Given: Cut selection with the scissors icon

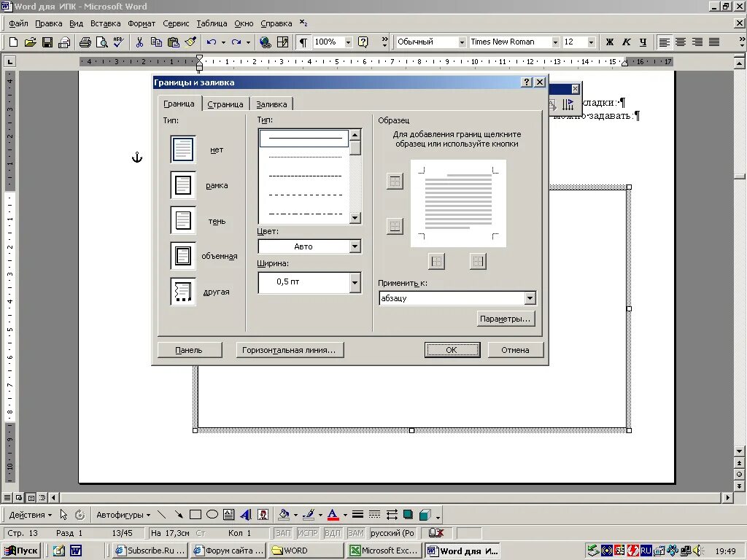Looking at the screenshot, I should point(139,42).
